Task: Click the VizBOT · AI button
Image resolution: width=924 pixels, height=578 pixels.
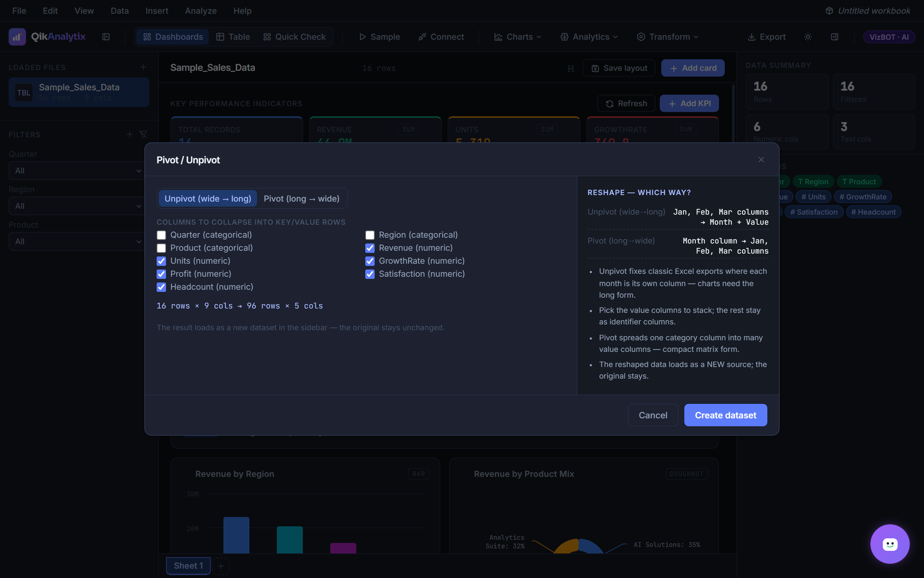Action: 889,37
